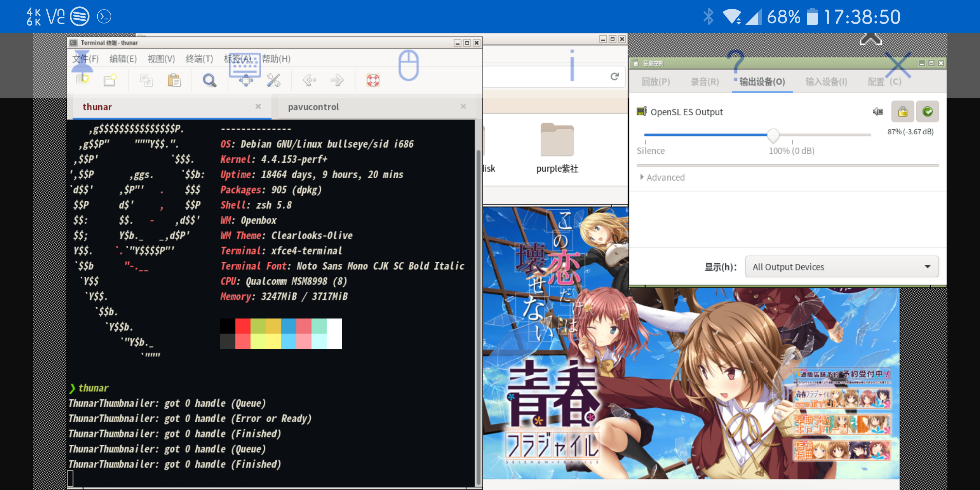Open the 编辑(E) menu in Terminal
This screenshot has height=490, width=980.
pyautogui.click(x=123, y=59)
